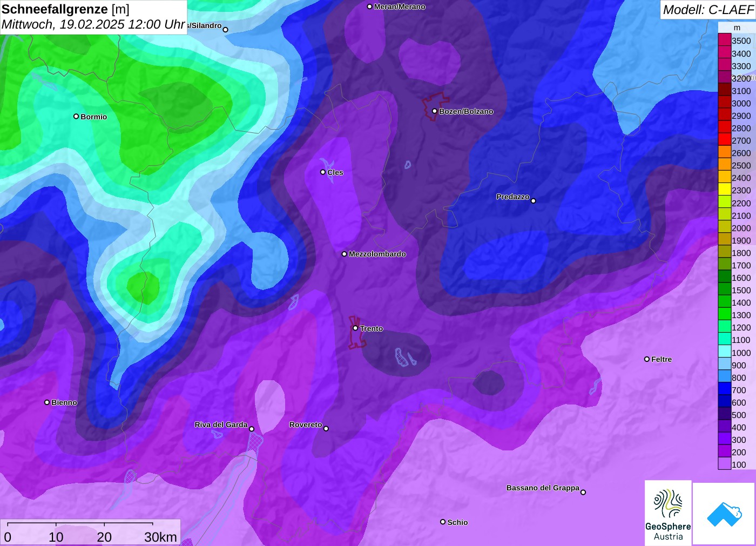This screenshot has width=756, height=546.
Task: Click the 3100 m dark red swatch
Action: coord(725,90)
